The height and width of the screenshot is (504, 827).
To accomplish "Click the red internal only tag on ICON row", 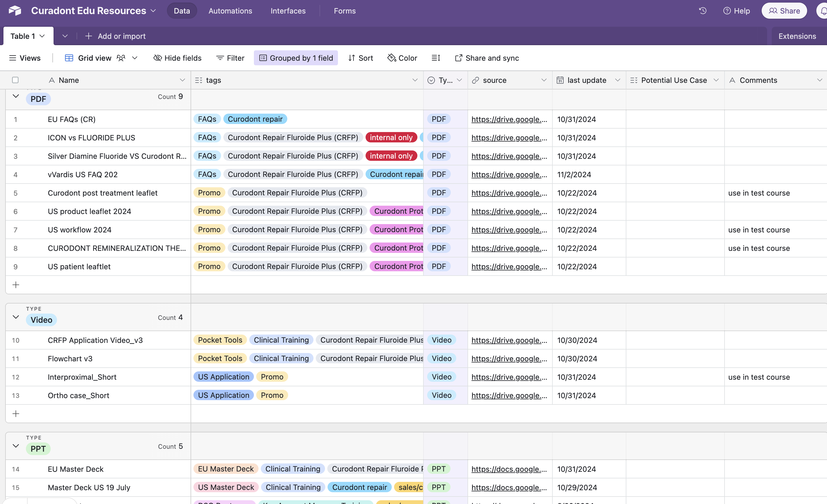I will 391,138.
